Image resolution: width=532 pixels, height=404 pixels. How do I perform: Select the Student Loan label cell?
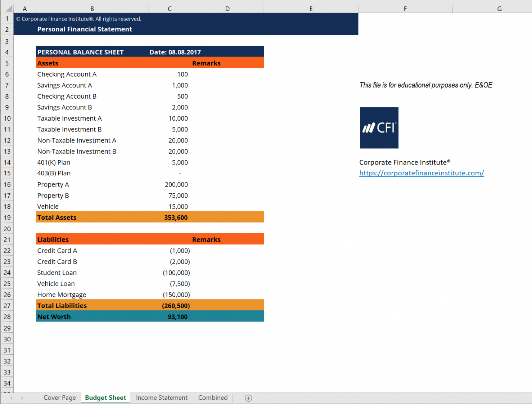57,273
